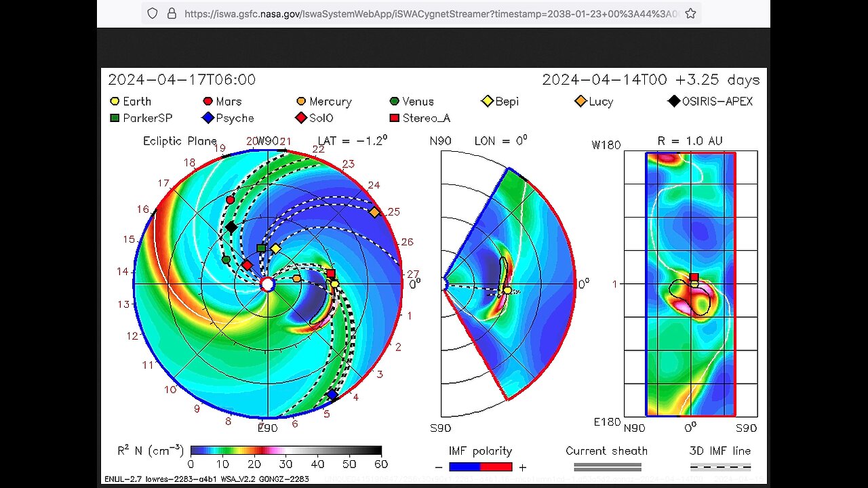Click Earth yellow dot in meridional LON plot
Screen dimensions: 868x488
(507, 290)
